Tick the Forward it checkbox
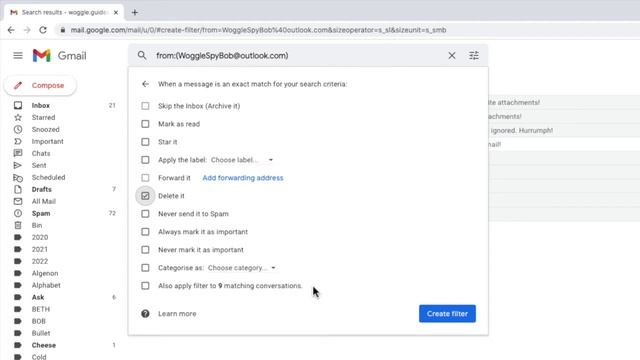The height and width of the screenshot is (360, 640). [145, 178]
